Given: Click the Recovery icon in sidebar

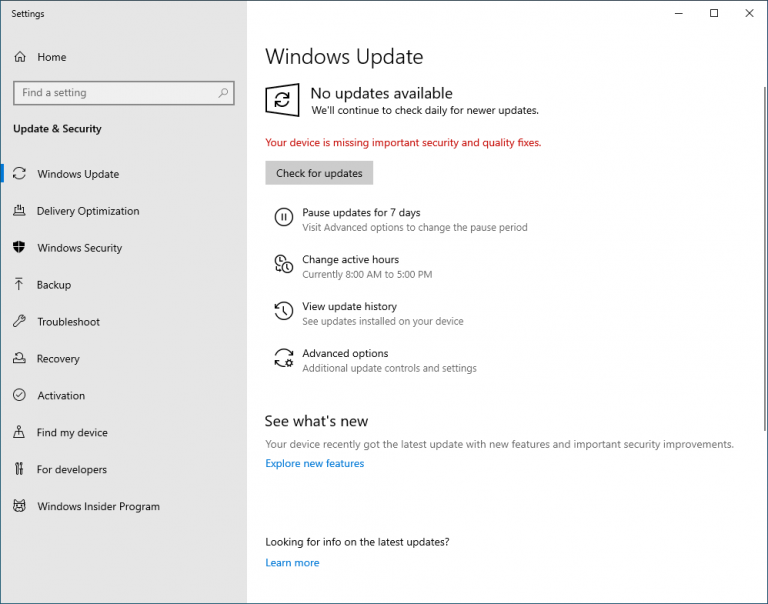Looking at the screenshot, I should 19,359.
